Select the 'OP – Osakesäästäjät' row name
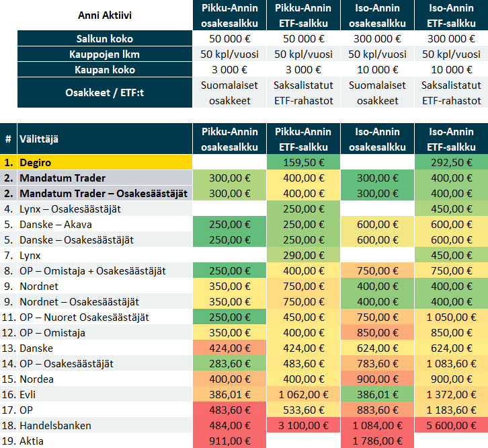The width and height of the screenshot is (488, 448). 105,363
